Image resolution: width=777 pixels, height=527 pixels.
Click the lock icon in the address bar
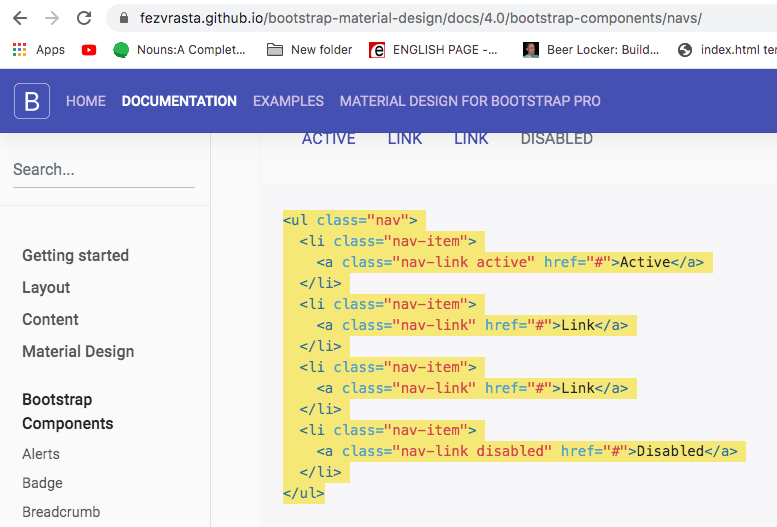point(124,18)
